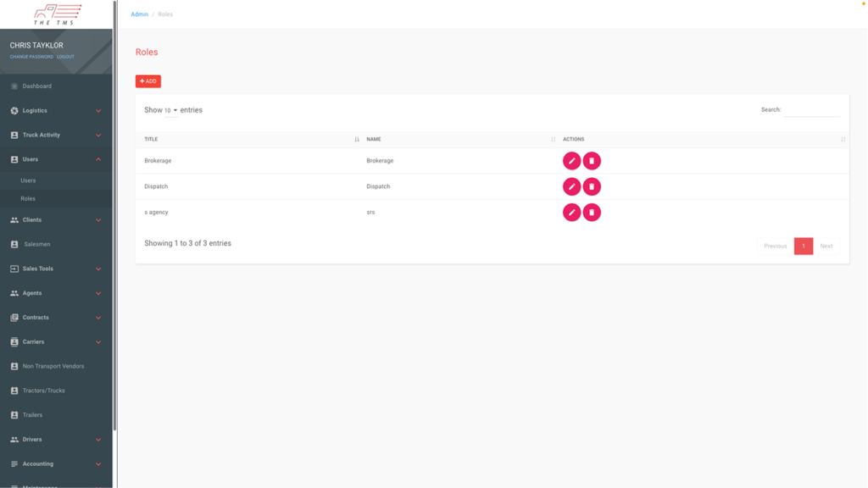Click the Change Password link
This screenshot has width=868, height=488.
click(x=31, y=57)
